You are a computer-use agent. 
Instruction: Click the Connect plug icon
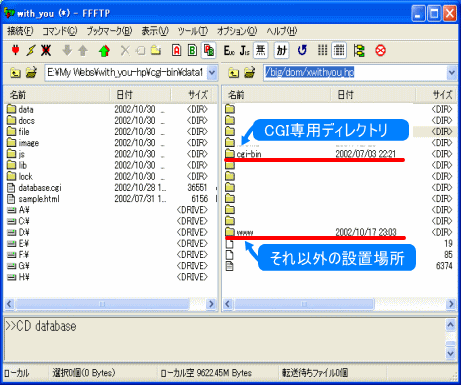15,51
